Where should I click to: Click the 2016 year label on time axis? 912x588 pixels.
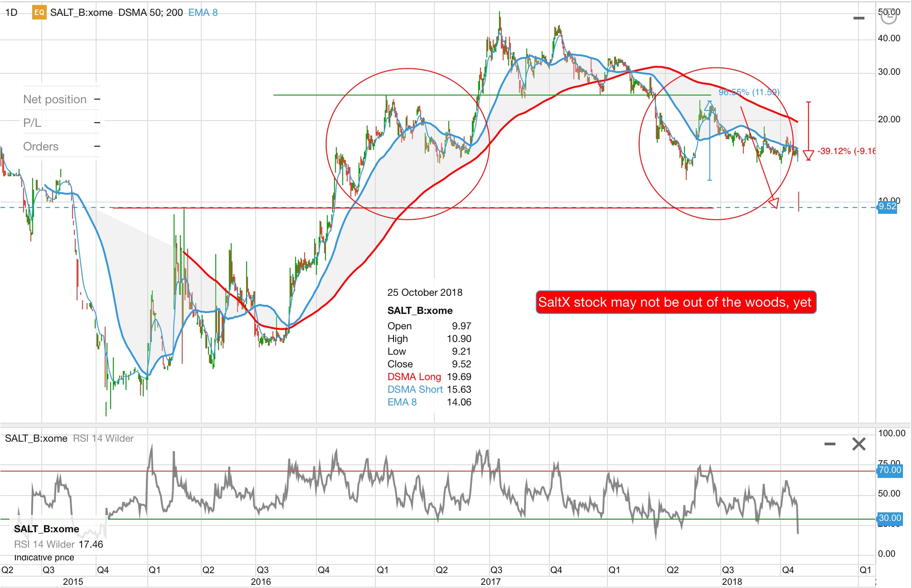261,582
